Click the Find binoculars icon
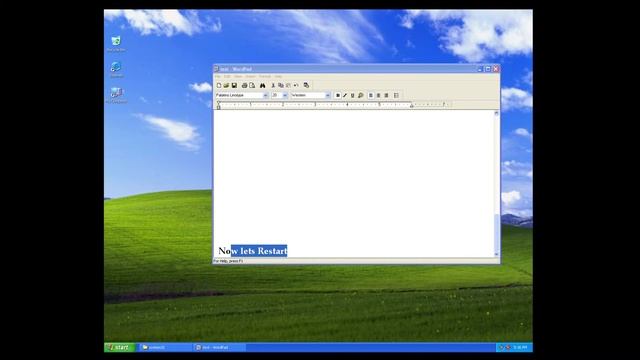The image size is (640, 360). click(262, 85)
